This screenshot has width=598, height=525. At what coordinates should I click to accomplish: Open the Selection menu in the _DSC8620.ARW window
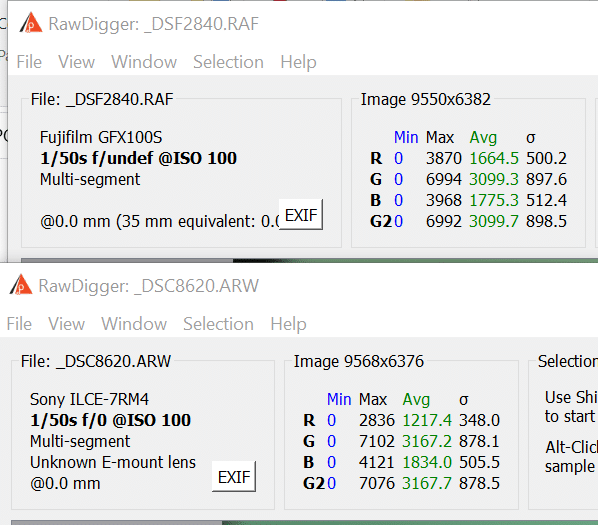[x=218, y=324]
